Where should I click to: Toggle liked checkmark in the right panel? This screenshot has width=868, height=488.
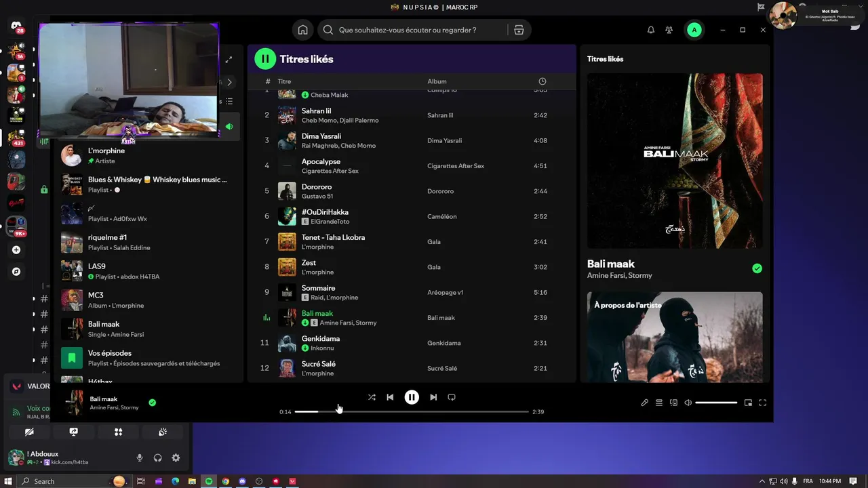(x=757, y=268)
